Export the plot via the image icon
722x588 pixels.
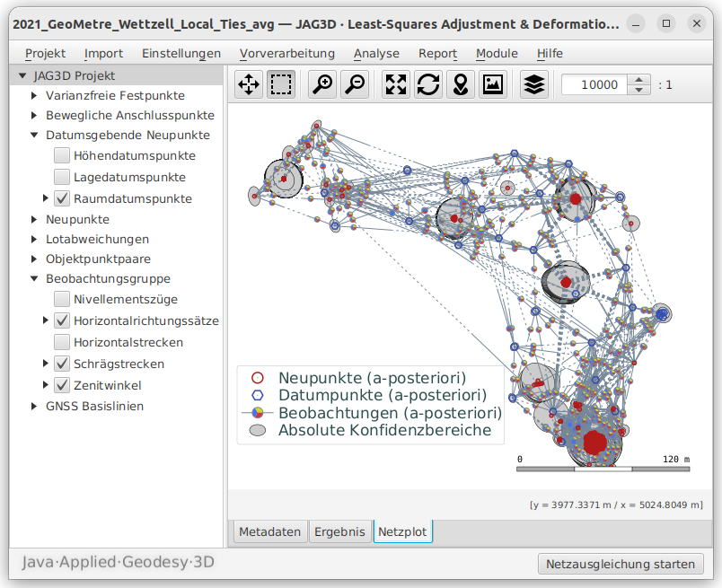click(x=493, y=84)
